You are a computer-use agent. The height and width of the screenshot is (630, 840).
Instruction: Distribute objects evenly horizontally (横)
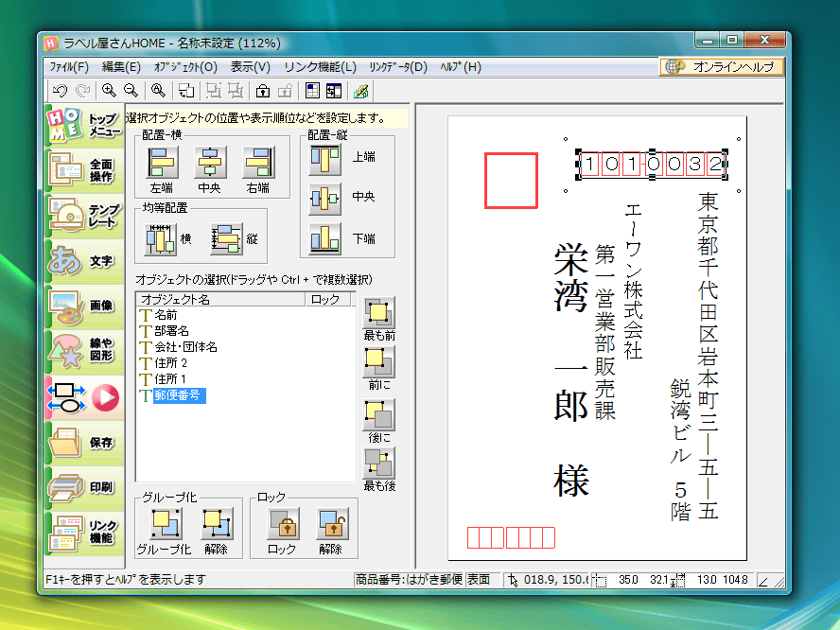click(161, 239)
